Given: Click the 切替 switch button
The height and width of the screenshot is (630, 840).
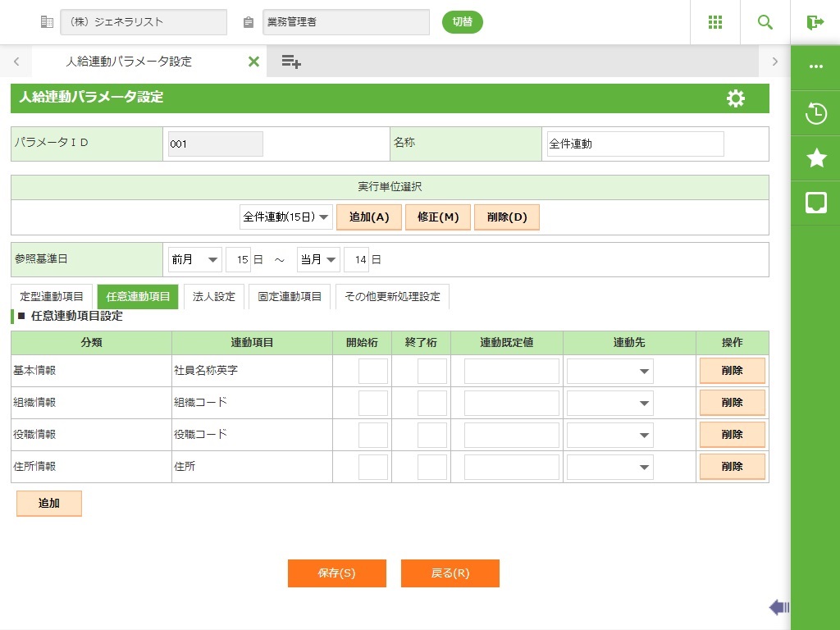Looking at the screenshot, I should click(463, 22).
